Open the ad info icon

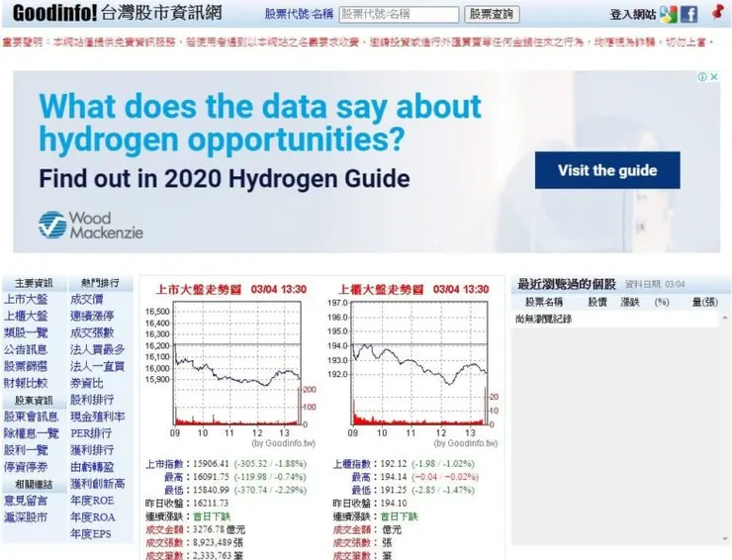coord(702,77)
